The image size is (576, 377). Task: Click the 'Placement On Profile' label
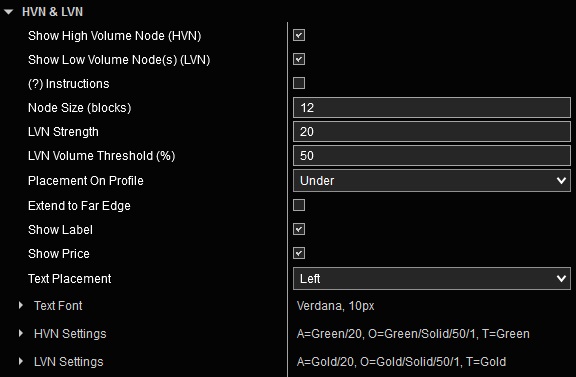pos(86,181)
